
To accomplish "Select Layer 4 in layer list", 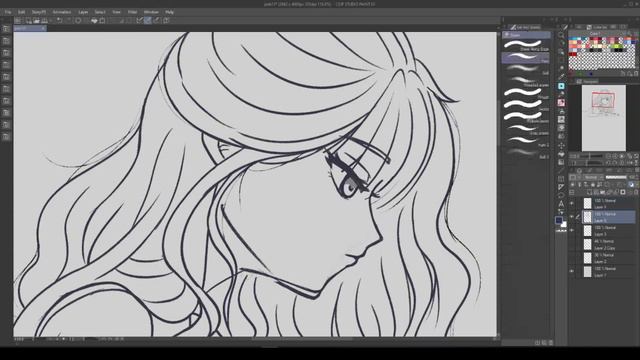I will click(x=609, y=203).
